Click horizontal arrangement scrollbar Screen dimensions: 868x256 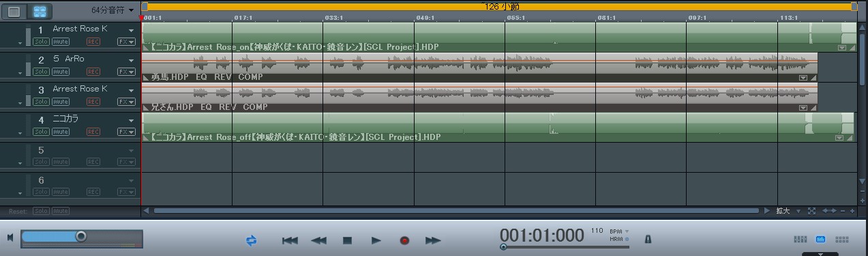tap(456, 211)
